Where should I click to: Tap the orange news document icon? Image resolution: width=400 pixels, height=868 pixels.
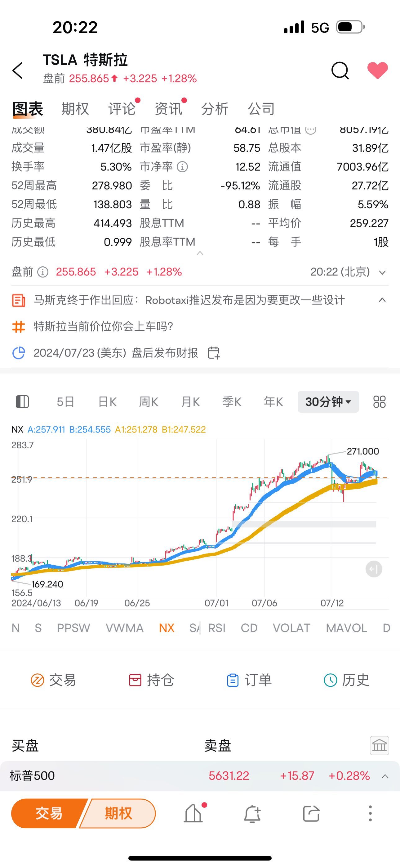[19, 300]
